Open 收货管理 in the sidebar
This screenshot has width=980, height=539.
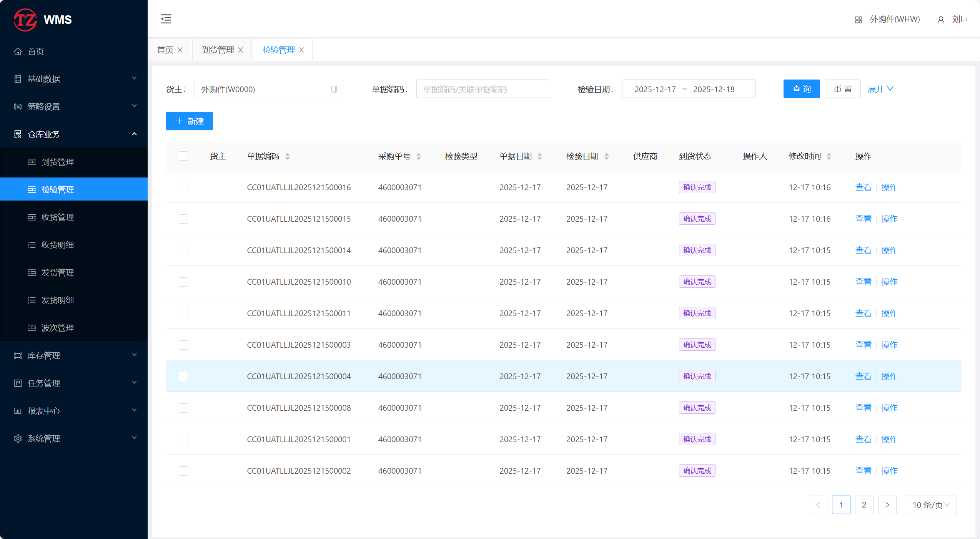click(x=58, y=217)
